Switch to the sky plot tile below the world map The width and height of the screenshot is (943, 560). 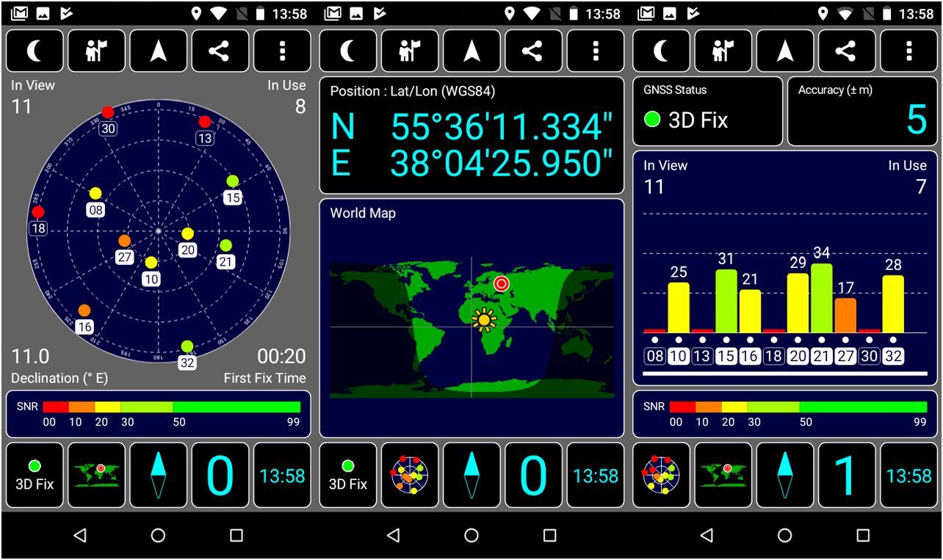409,475
